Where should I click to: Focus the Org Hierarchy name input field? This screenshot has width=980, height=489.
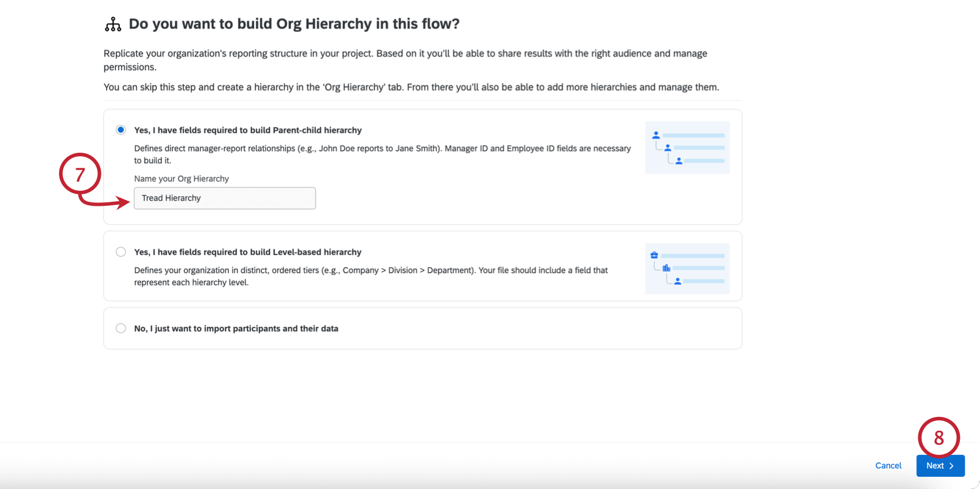(225, 198)
